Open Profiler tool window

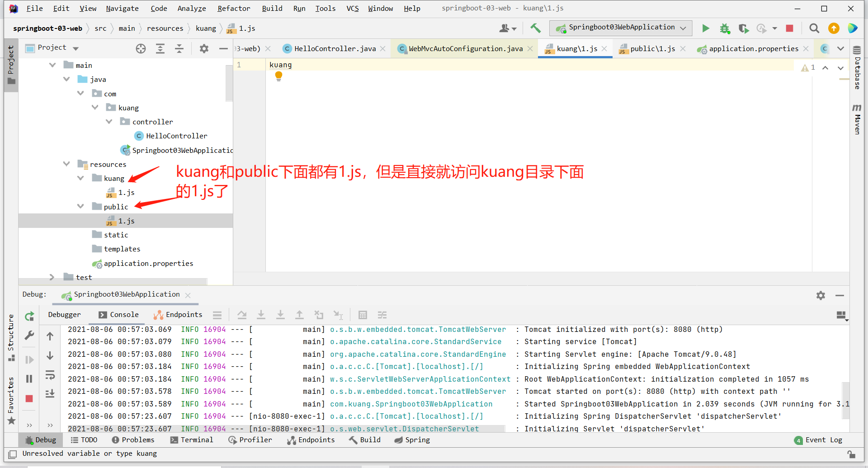250,440
